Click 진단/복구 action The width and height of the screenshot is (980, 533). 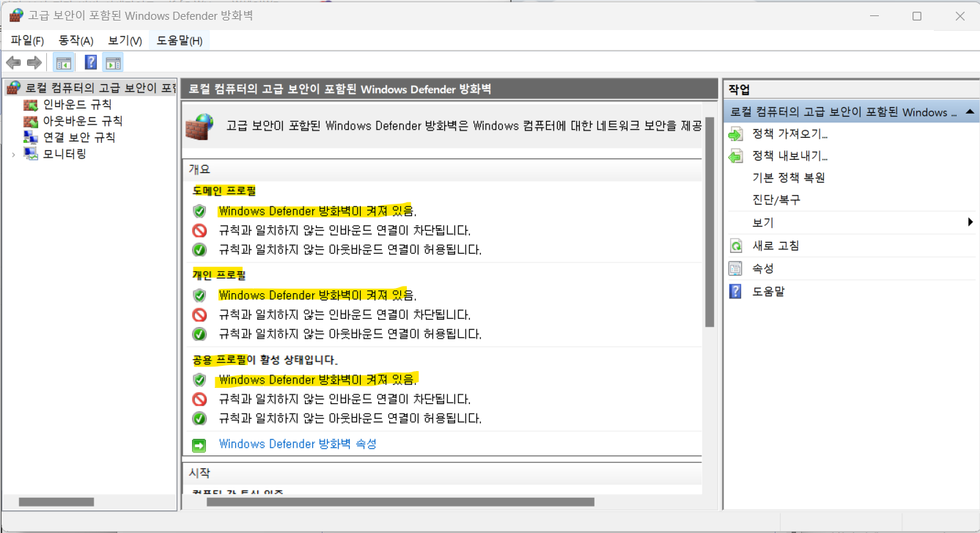(x=776, y=200)
